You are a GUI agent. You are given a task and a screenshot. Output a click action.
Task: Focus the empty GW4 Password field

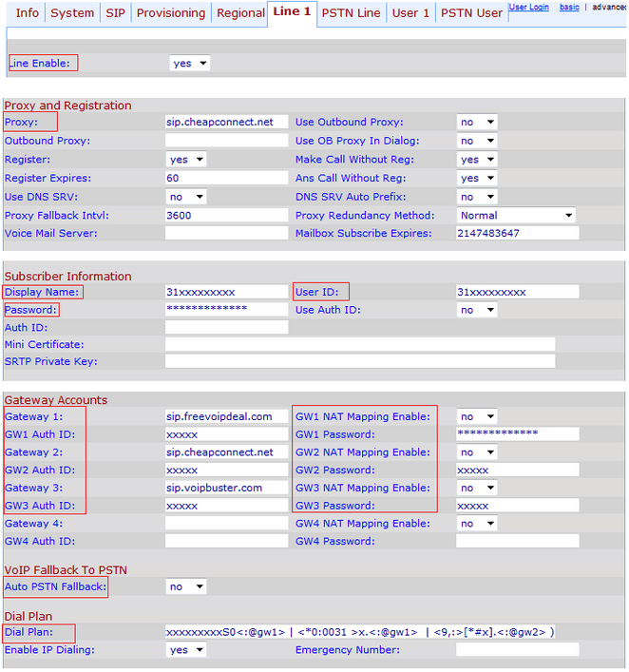click(x=518, y=541)
